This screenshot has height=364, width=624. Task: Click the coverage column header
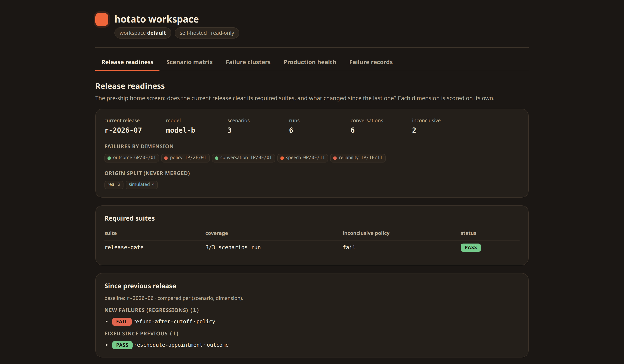(216, 233)
